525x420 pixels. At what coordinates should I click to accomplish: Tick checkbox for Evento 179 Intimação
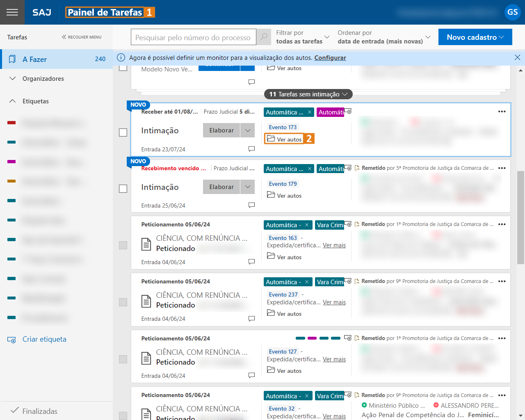click(x=123, y=189)
